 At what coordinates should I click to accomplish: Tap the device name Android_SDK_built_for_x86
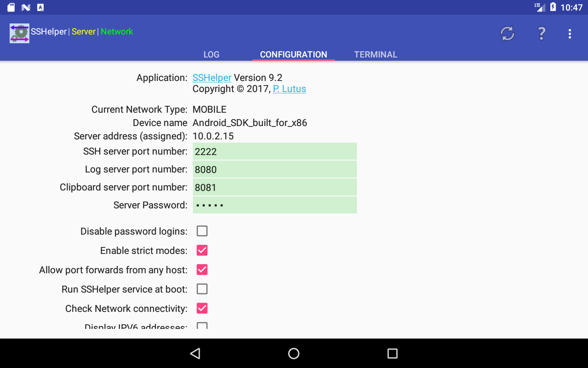(x=250, y=123)
